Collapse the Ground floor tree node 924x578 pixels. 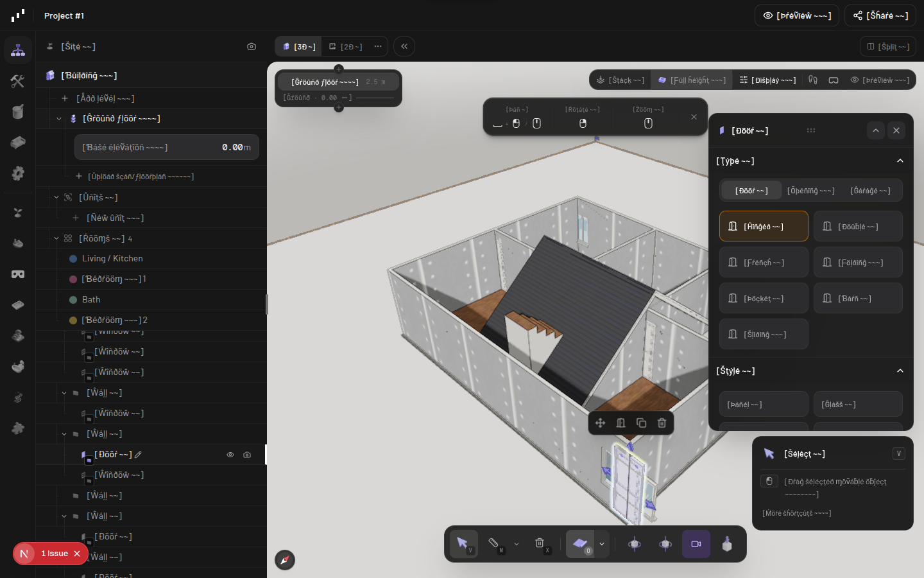59,119
